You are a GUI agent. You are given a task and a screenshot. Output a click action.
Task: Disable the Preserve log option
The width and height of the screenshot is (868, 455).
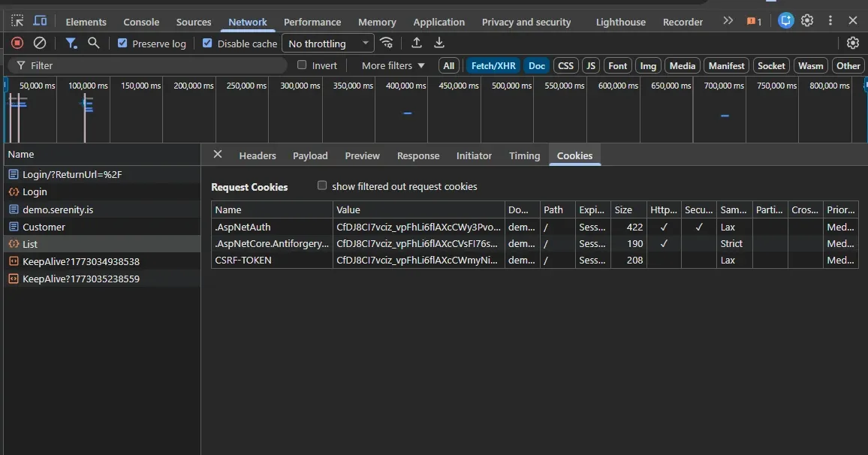coord(122,44)
